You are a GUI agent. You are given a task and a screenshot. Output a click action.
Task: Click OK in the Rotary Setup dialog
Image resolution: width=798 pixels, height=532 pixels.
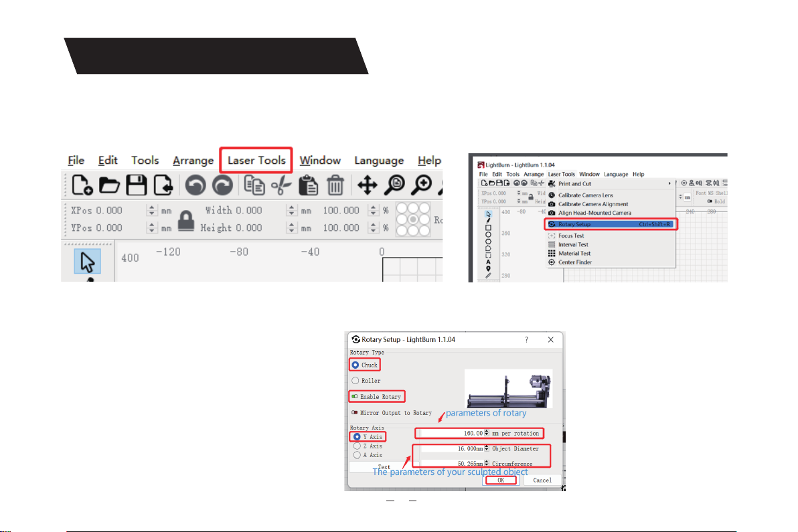[x=501, y=480]
